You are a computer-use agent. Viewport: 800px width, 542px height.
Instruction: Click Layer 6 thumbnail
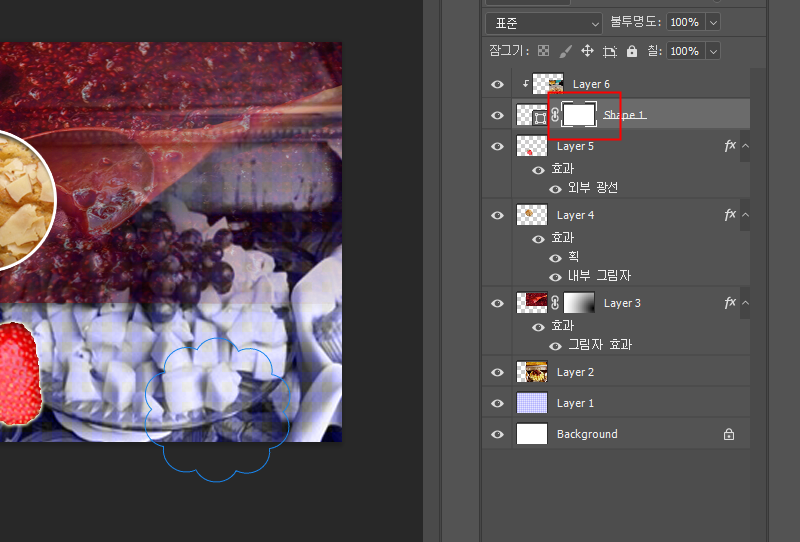click(547, 84)
